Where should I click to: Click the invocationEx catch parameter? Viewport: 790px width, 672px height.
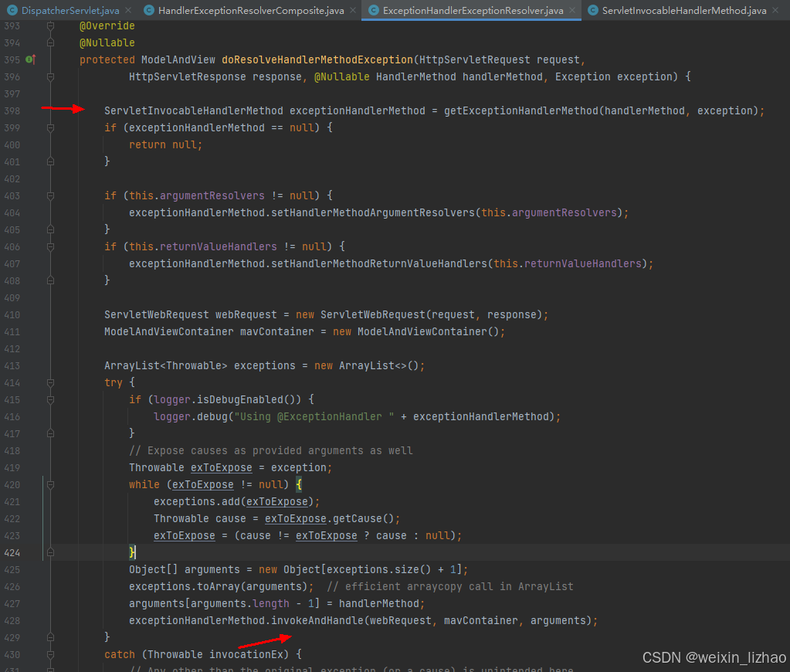pos(246,654)
